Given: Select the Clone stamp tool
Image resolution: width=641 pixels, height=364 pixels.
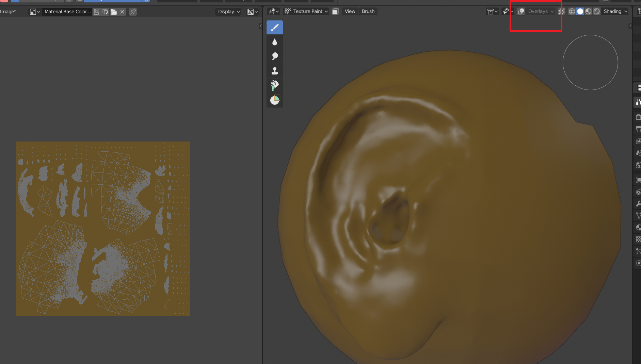Looking at the screenshot, I should (275, 71).
